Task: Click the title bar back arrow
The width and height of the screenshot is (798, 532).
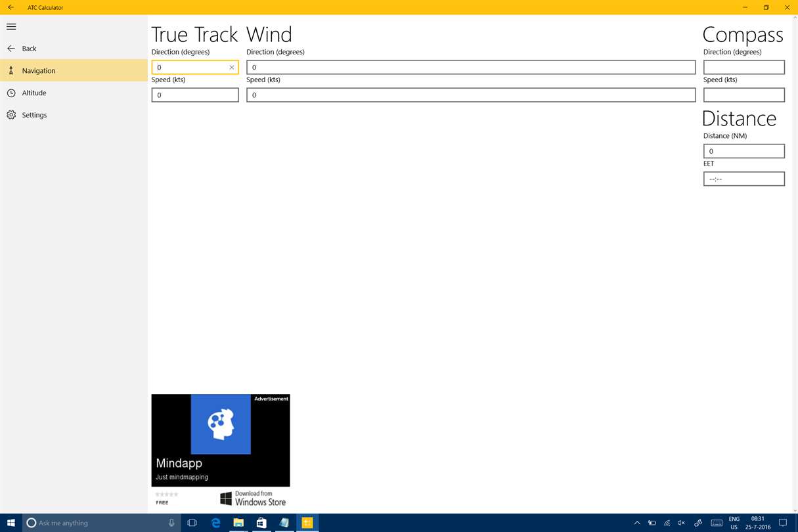Action: coord(11,7)
